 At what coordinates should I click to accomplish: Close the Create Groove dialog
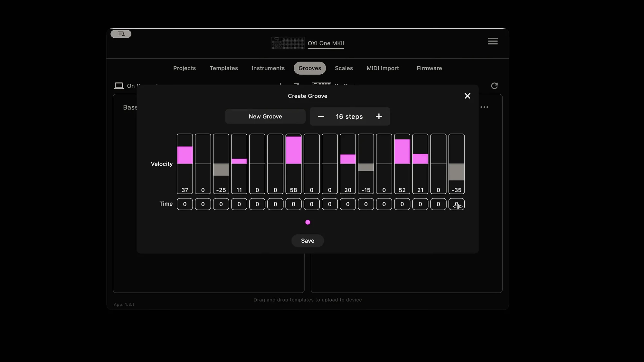click(x=467, y=96)
